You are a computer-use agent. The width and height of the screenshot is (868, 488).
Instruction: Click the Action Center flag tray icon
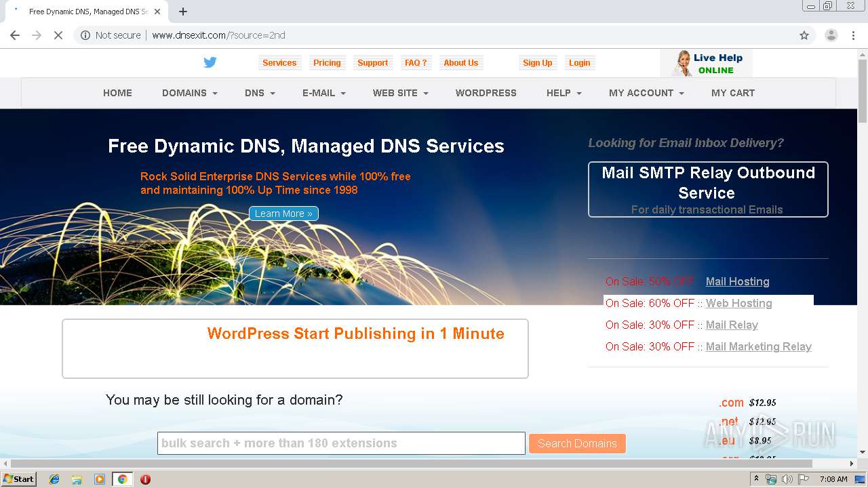tap(803, 479)
